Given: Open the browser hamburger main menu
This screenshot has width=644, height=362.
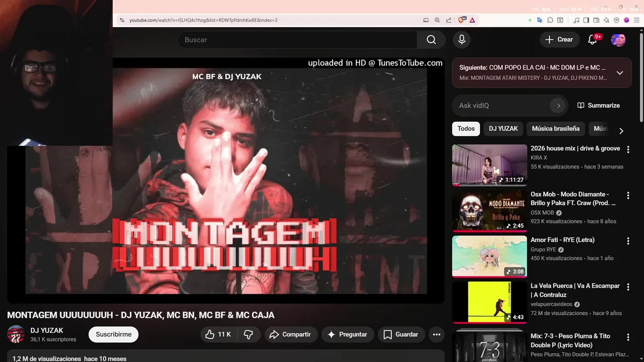Looking at the screenshot, I should click(636, 20).
